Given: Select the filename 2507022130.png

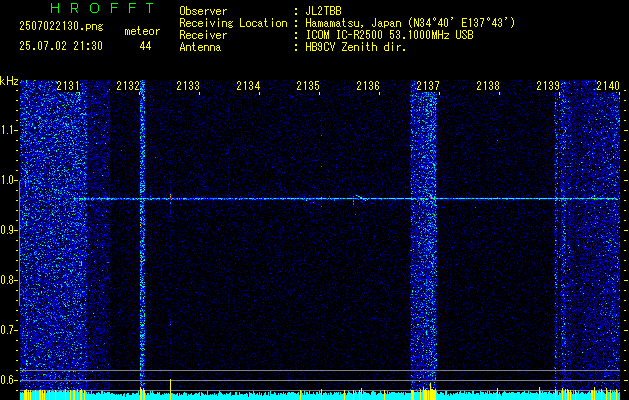Looking at the screenshot, I should click(x=61, y=27).
